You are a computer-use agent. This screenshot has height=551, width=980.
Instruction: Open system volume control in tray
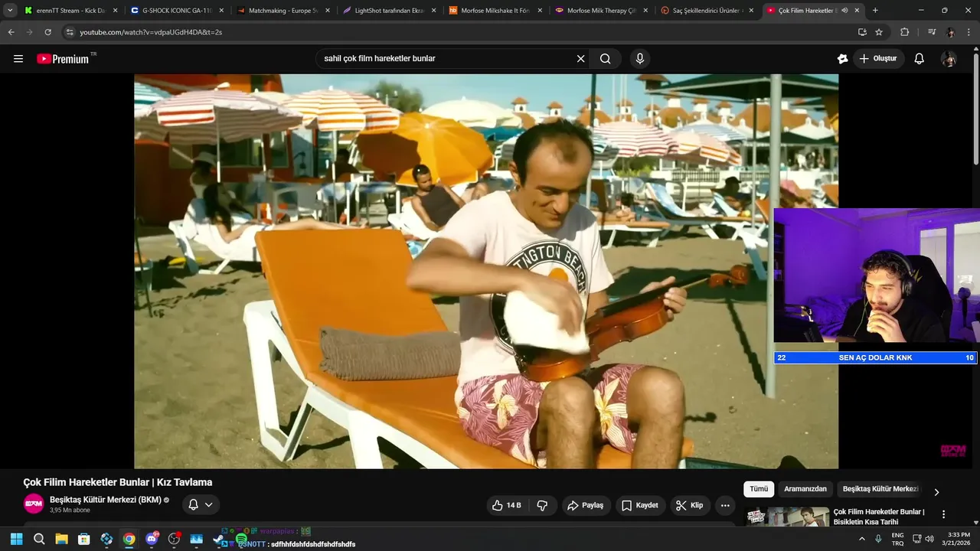929,539
